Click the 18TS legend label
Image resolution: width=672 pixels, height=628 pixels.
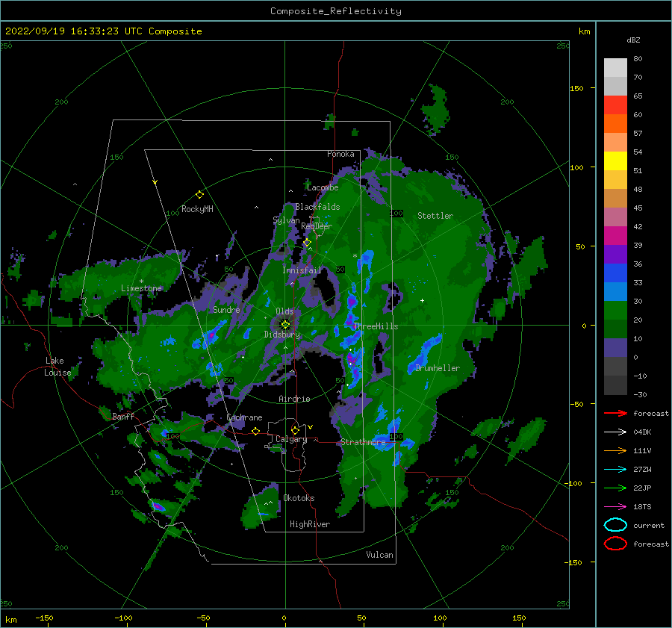pyautogui.click(x=642, y=507)
